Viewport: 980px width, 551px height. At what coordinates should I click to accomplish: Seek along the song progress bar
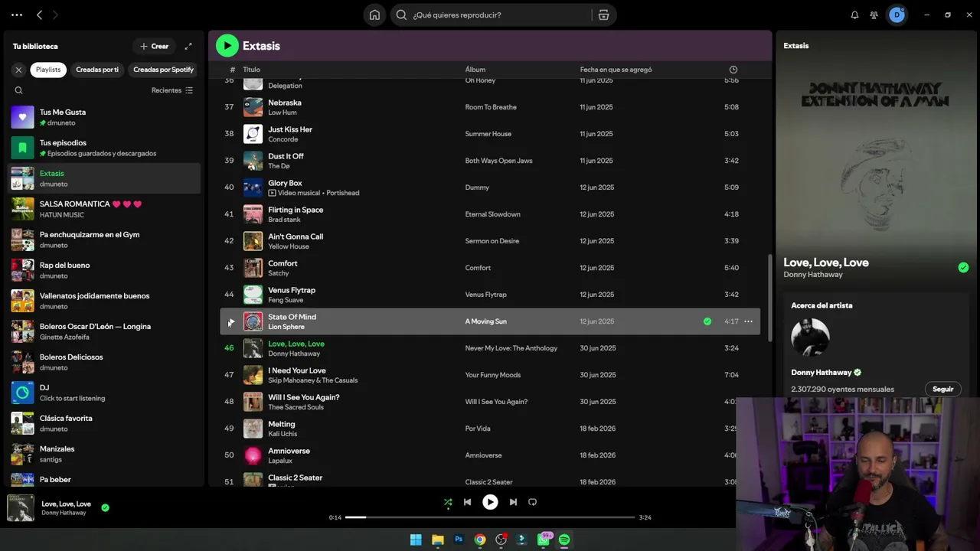tap(490, 517)
